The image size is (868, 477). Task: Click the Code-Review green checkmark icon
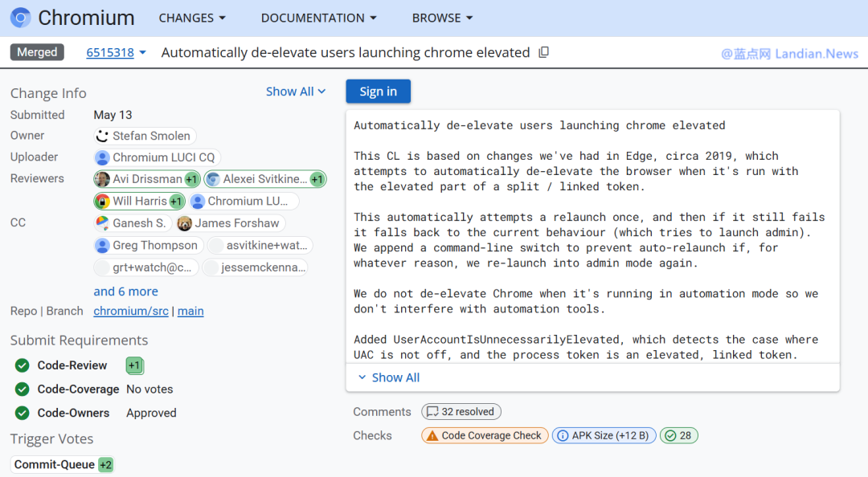point(23,365)
